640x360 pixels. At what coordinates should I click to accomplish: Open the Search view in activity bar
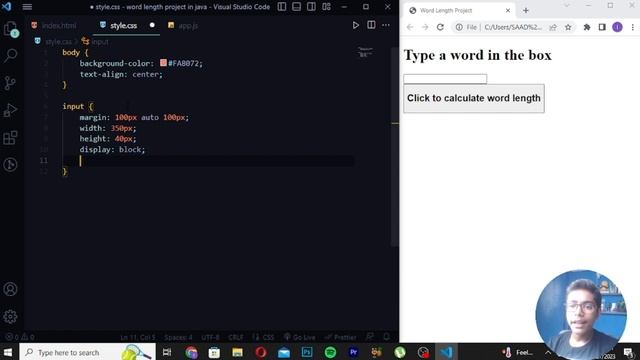coord(11,56)
